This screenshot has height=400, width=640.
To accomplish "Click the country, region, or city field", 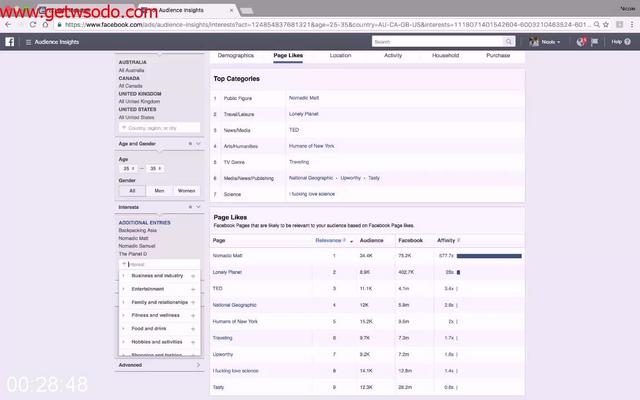I will (159, 128).
